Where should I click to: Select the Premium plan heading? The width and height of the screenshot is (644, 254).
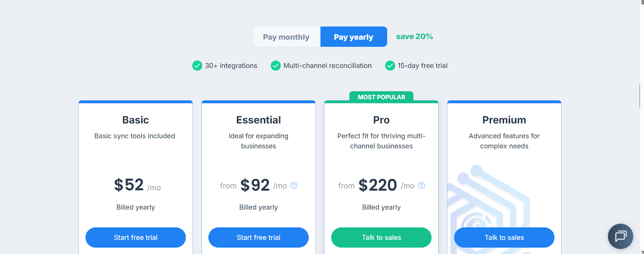tap(504, 120)
